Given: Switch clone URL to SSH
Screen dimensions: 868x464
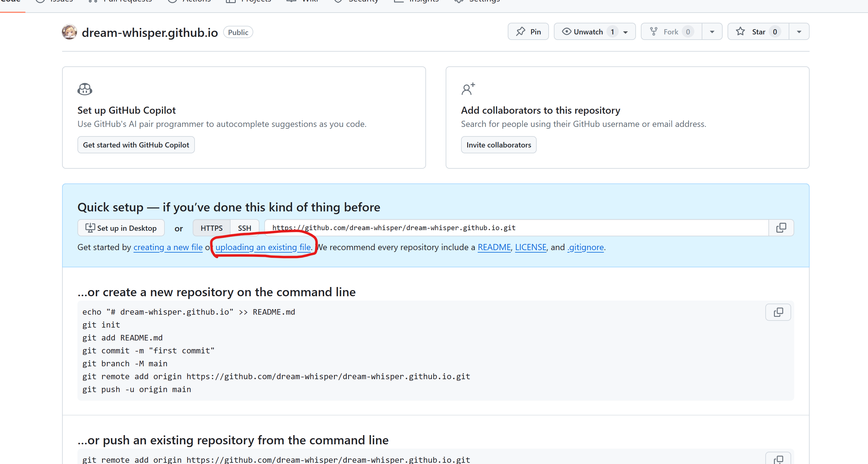Looking at the screenshot, I should coord(244,228).
